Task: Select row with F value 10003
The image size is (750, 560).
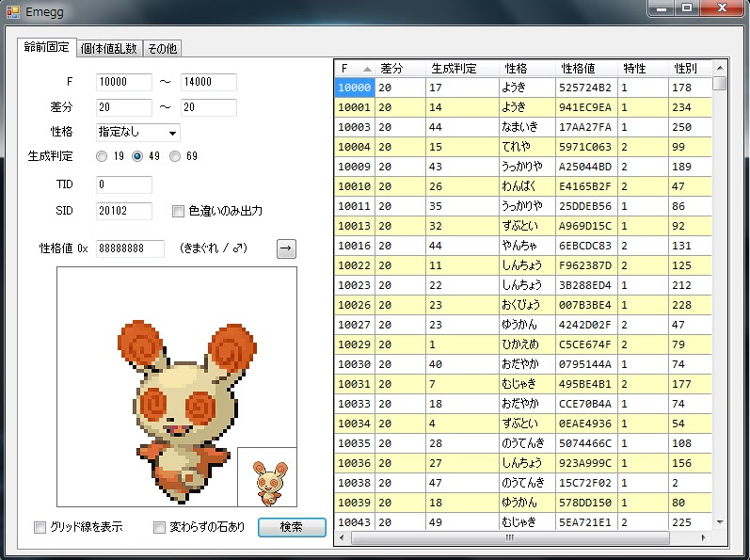Action: coord(523,127)
